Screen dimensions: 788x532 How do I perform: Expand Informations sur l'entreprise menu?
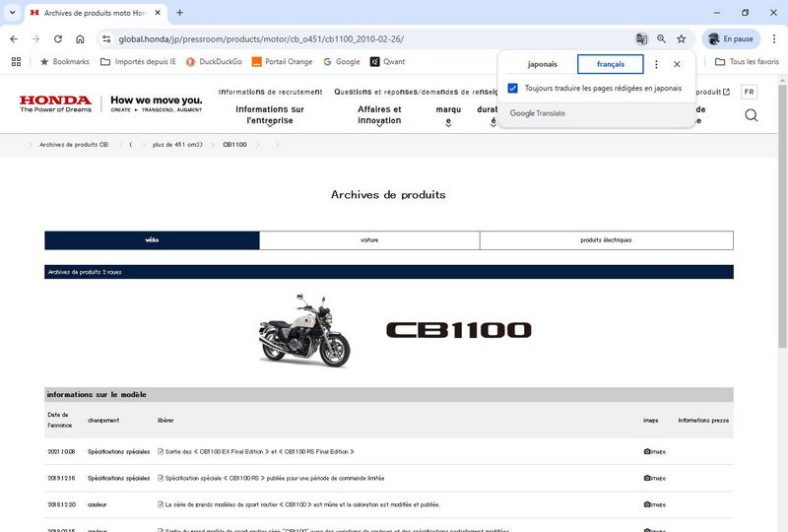pyautogui.click(x=270, y=115)
